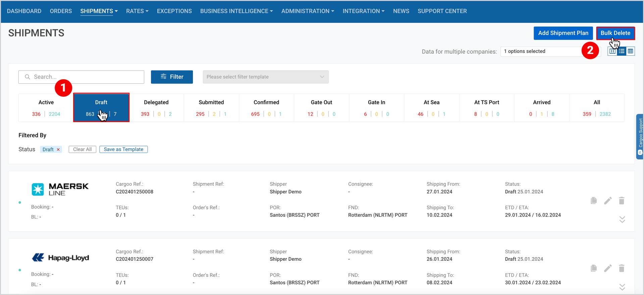The width and height of the screenshot is (644, 295).
Task: Edit the Hapag-Lloyd shipment with pencil icon
Action: [x=608, y=268]
